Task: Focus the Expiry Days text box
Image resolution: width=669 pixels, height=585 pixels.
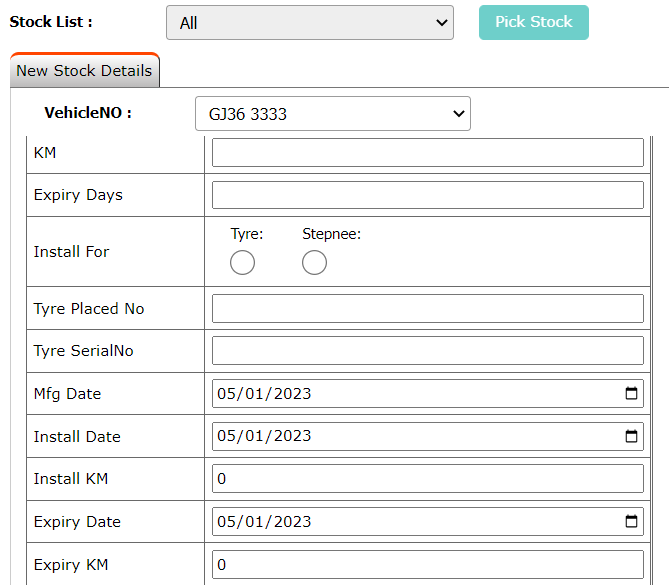Action: 427,195
